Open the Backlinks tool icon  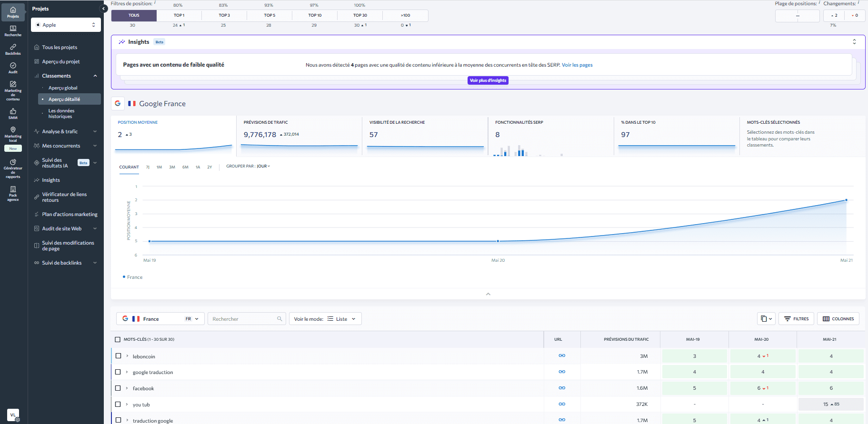tap(13, 49)
